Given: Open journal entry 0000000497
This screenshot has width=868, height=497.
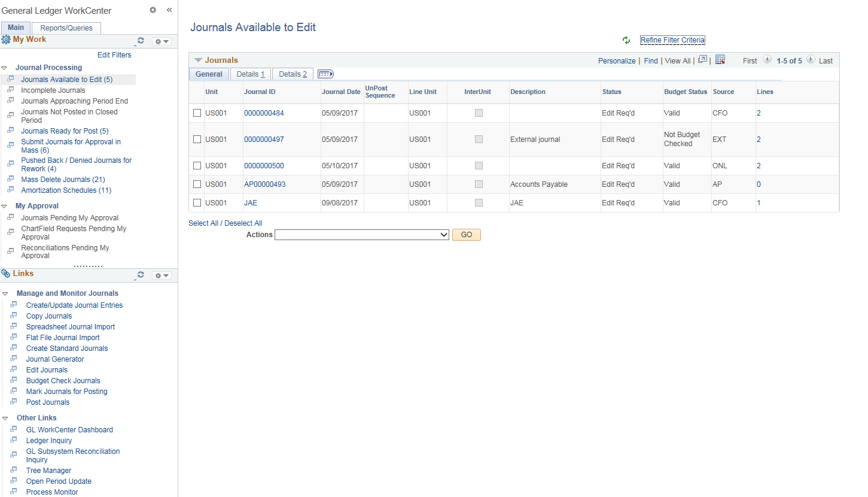Looking at the screenshot, I should pyautogui.click(x=264, y=139).
